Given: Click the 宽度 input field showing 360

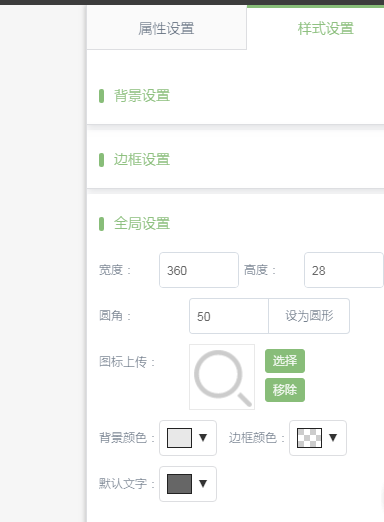Looking at the screenshot, I should [199, 270].
